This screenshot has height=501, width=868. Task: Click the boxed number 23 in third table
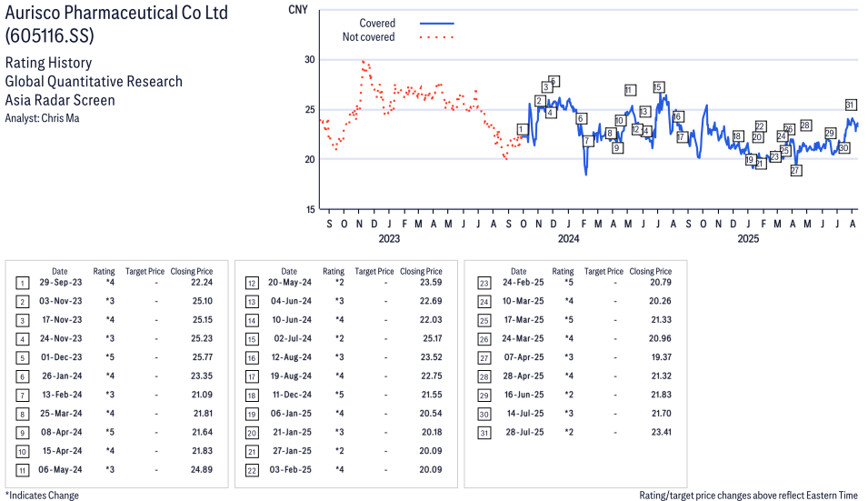pyautogui.click(x=484, y=284)
